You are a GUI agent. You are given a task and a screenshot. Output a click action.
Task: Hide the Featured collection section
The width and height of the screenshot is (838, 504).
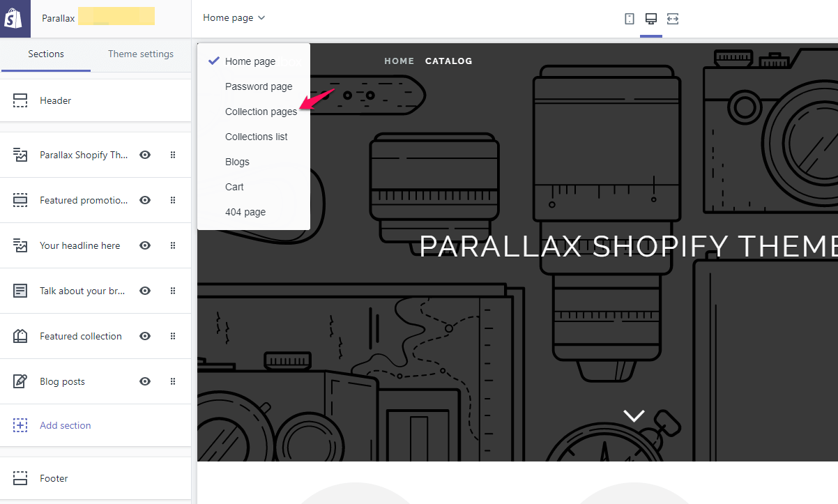145,336
